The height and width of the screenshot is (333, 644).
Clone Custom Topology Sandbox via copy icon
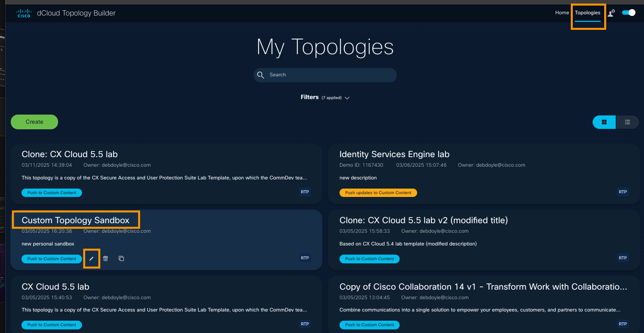pyautogui.click(x=121, y=259)
